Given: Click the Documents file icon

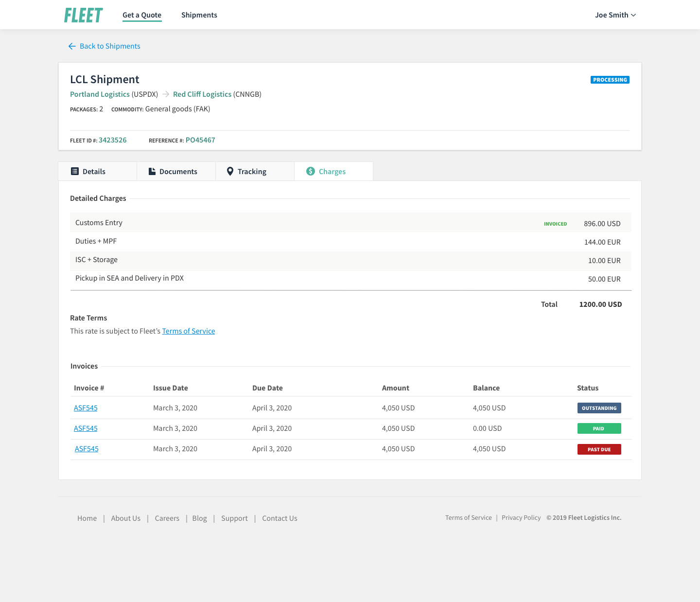Looking at the screenshot, I should [152, 171].
